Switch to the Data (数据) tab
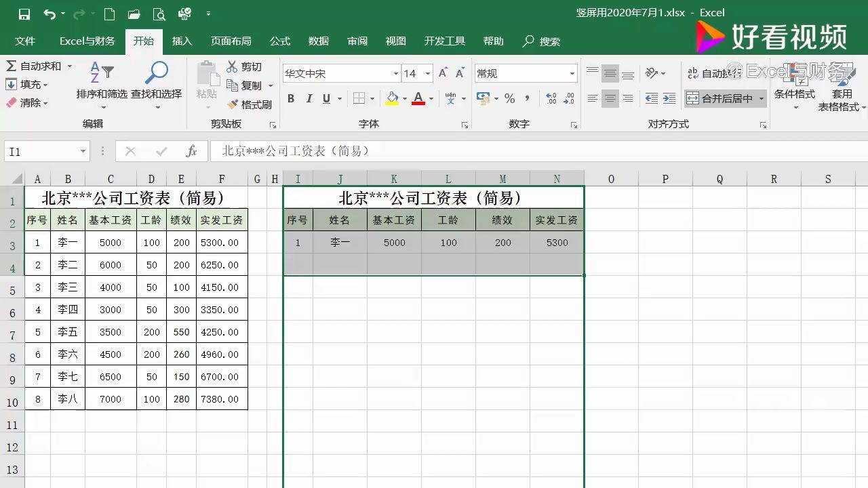 point(319,41)
